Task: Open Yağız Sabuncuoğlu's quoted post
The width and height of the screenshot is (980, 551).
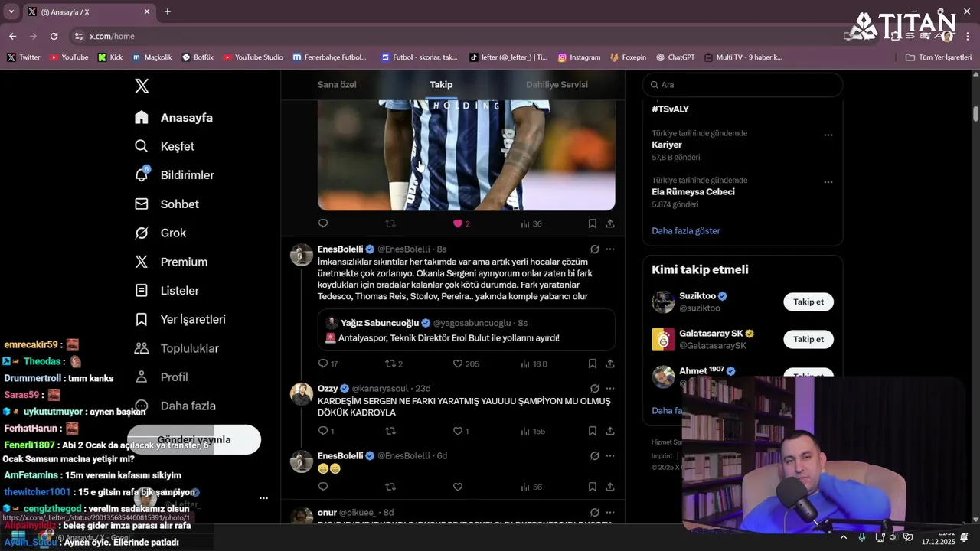Action: [x=466, y=330]
